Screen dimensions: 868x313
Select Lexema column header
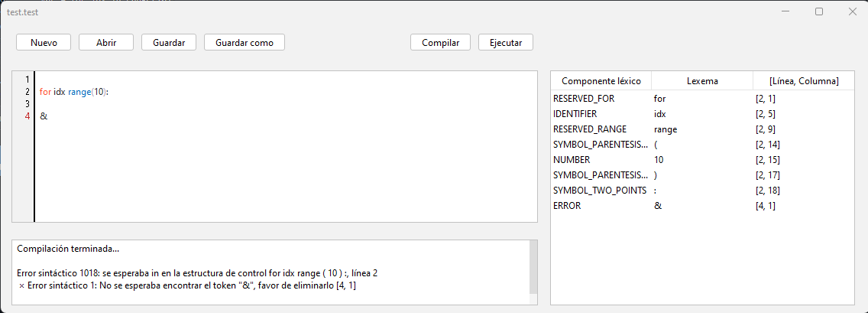click(702, 81)
